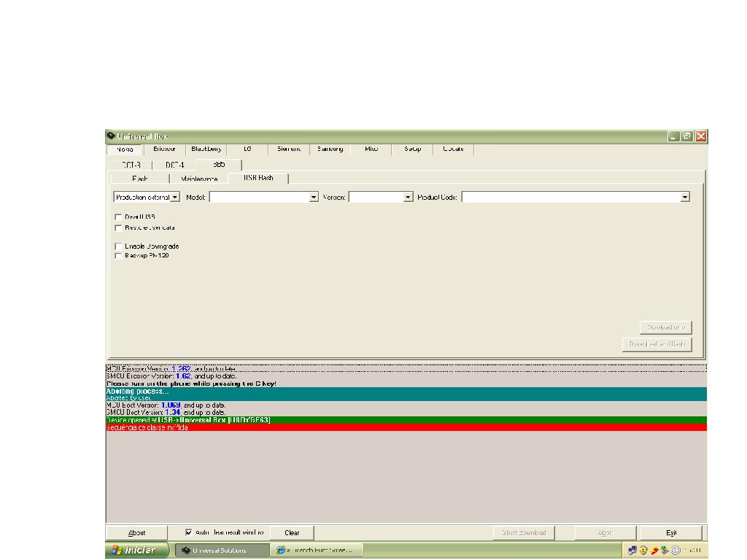This screenshot has height=560, width=747.
Task: Open the Maintenance tab
Action: pyautogui.click(x=198, y=179)
